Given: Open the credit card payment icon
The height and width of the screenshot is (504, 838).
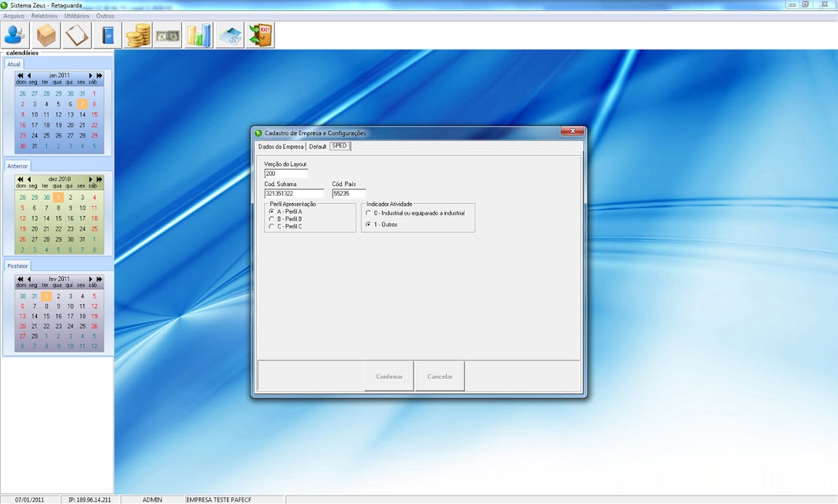Looking at the screenshot, I should 230,36.
